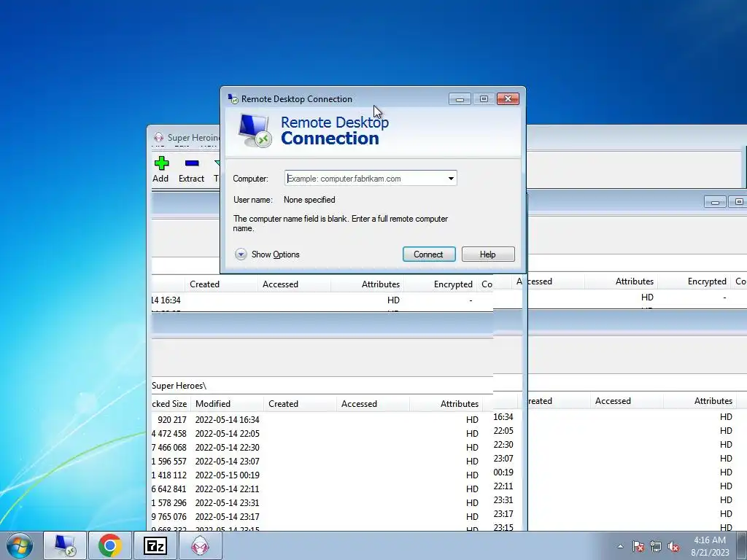
Task: Launch Google Chrome from the taskbar
Action: coord(110,545)
